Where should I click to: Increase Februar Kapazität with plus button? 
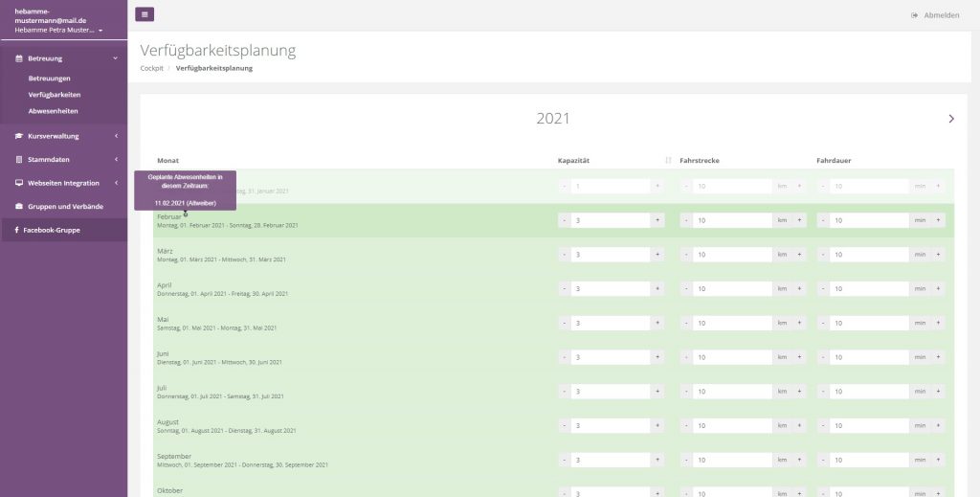click(x=657, y=220)
